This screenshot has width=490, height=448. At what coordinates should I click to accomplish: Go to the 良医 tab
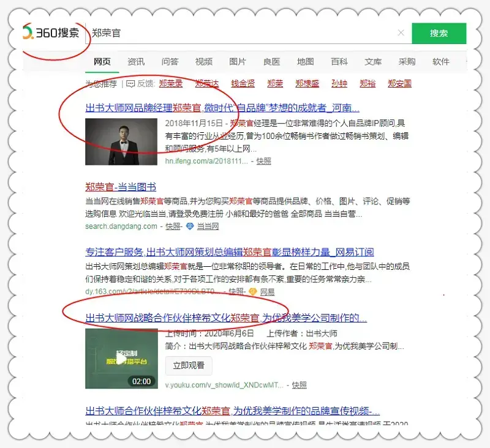271,62
